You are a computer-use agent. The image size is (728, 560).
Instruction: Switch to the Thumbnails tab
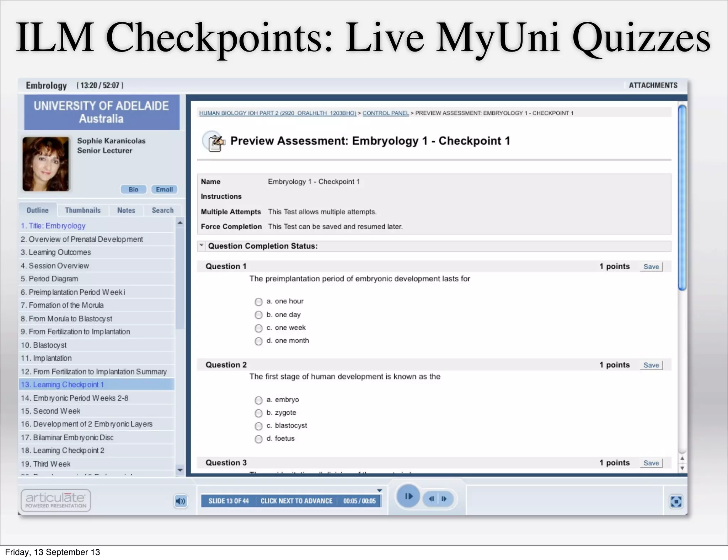point(83,210)
